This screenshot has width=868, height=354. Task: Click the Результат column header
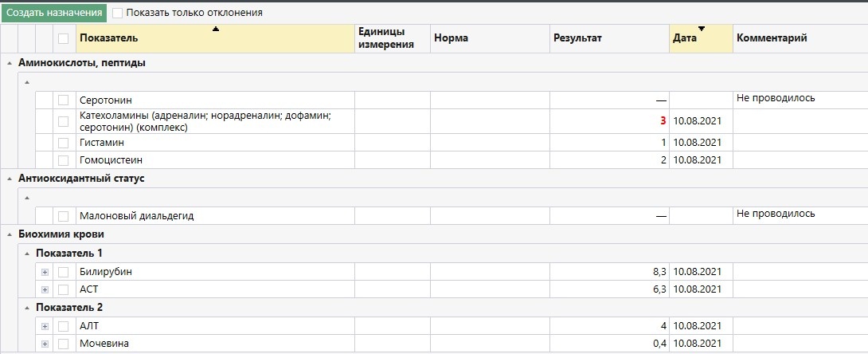point(609,38)
